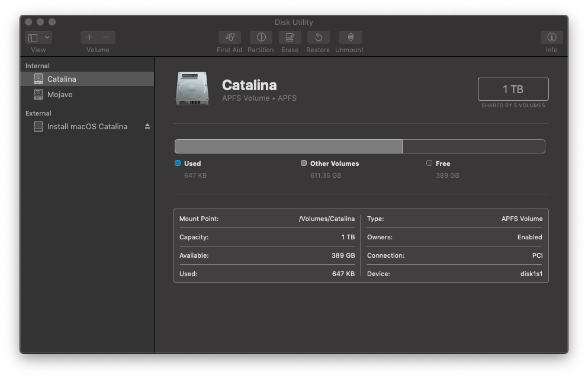
Task: Select the Catalina volume in sidebar
Action: click(87, 79)
